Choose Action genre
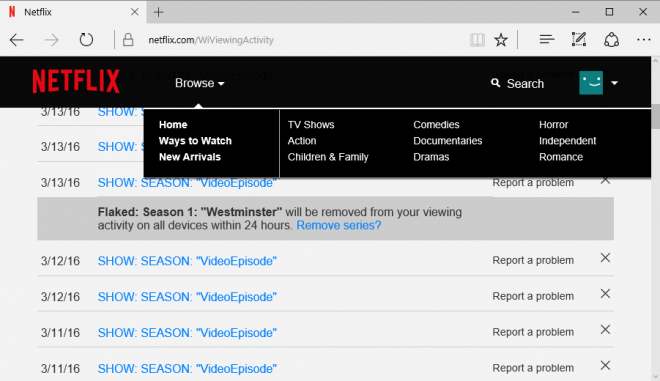660x381 pixels. [302, 141]
